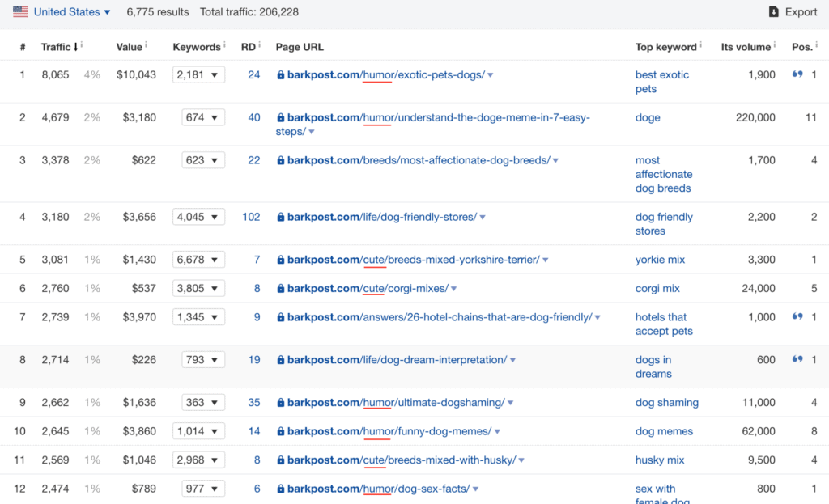Image resolution: width=829 pixels, height=504 pixels.
Task: Open the dog-dream-interpretation page link
Action: 397,360
